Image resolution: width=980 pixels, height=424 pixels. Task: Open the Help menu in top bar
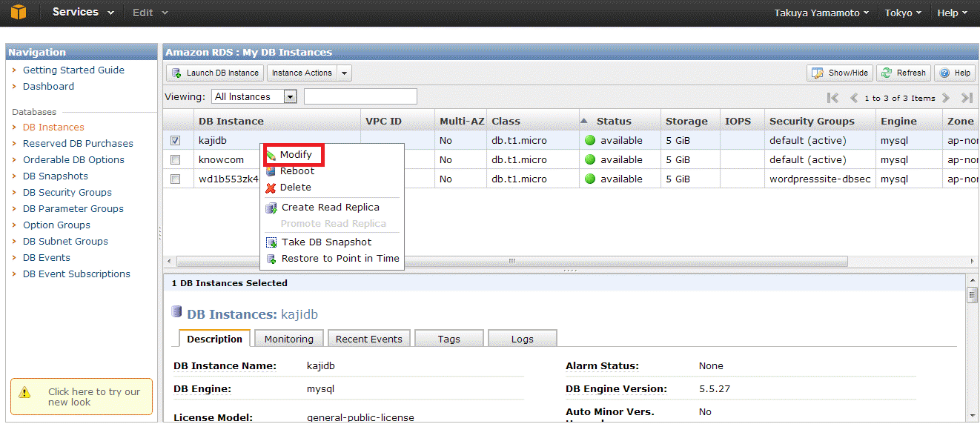coord(952,13)
